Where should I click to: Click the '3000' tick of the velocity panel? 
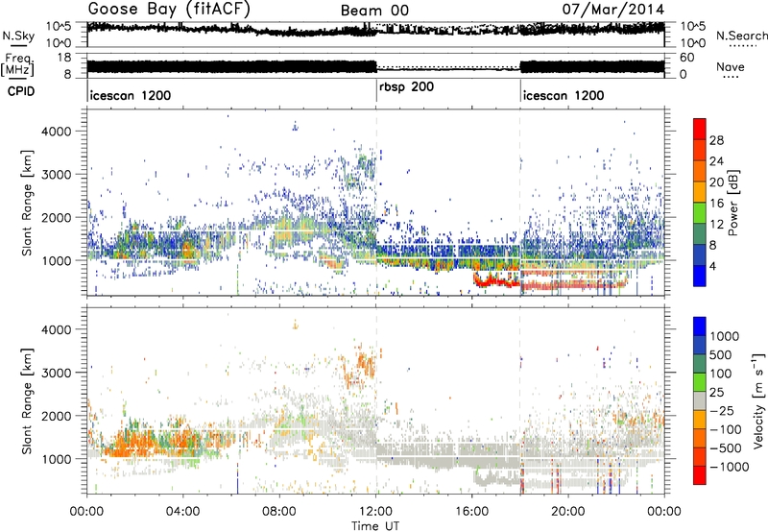56,373
